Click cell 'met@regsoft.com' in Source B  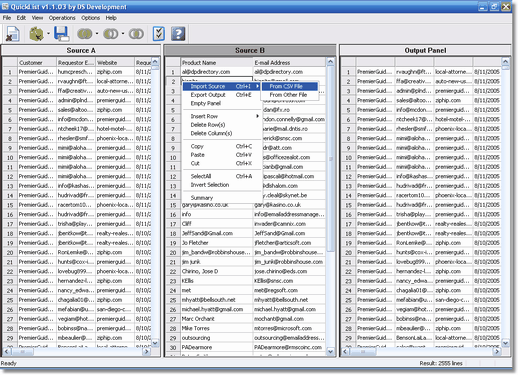(x=289, y=290)
